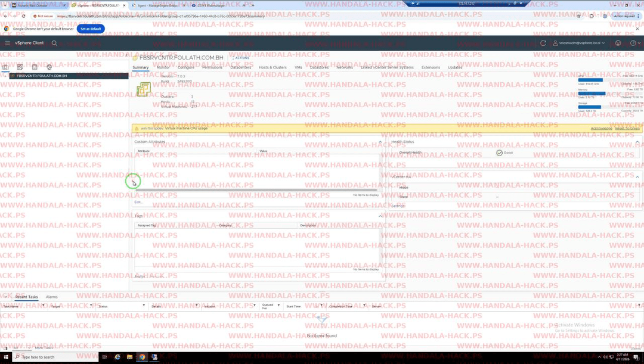644x364 pixels.
Task: Click the Chrome address bar URL
Action: coord(161,16)
